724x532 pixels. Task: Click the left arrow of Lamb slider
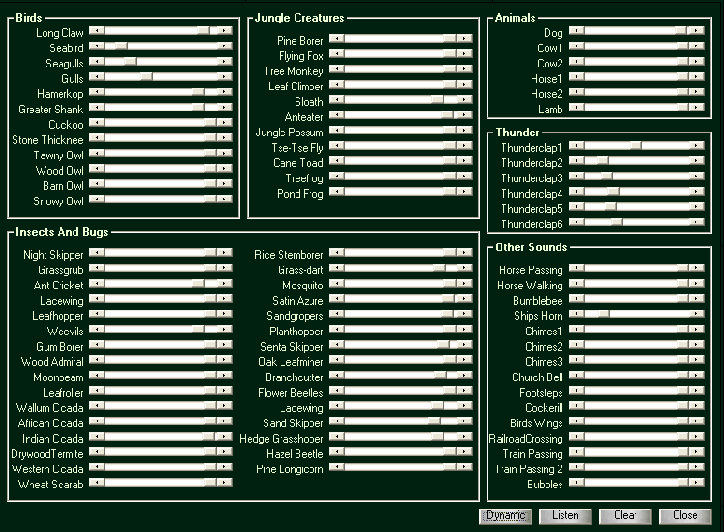[x=577, y=107]
